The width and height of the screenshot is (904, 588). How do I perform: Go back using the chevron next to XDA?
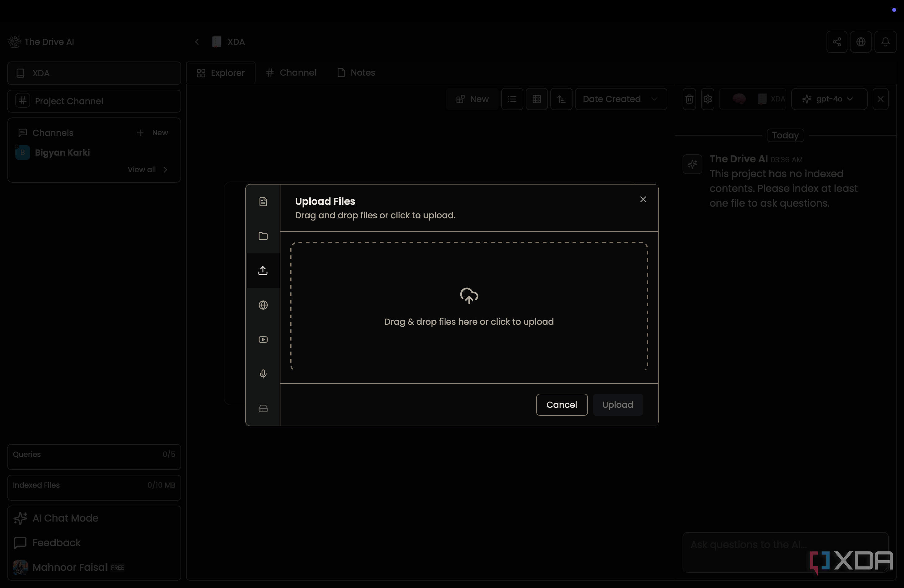pos(197,42)
